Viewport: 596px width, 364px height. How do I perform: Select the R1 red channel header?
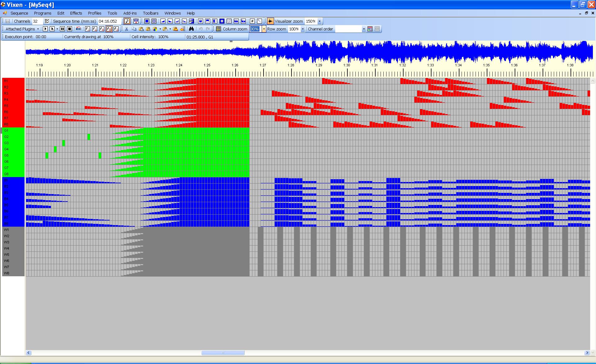13,81
